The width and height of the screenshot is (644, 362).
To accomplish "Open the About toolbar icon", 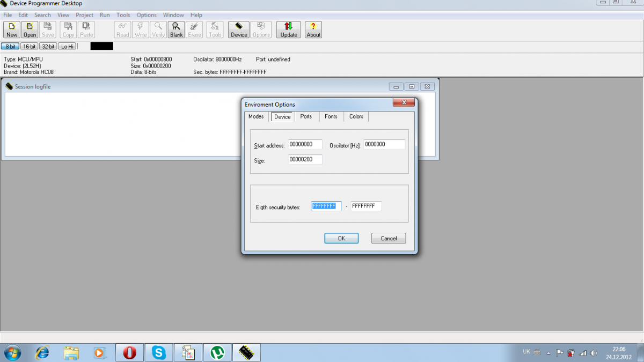I will click(x=313, y=29).
